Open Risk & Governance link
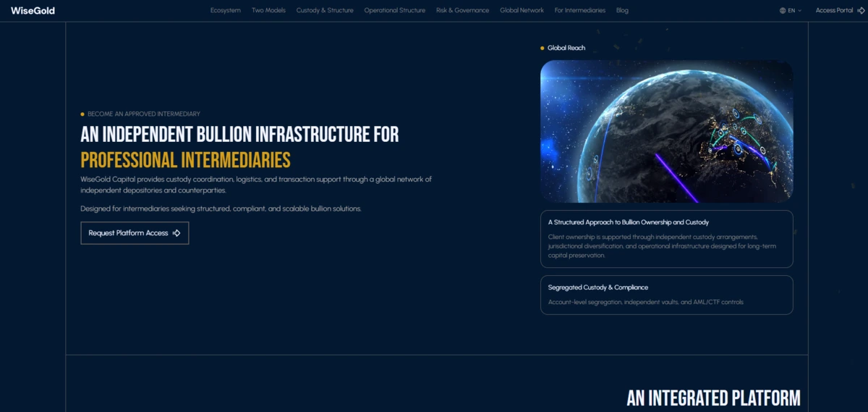This screenshot has width=868, height=412. tap(463, 11)
